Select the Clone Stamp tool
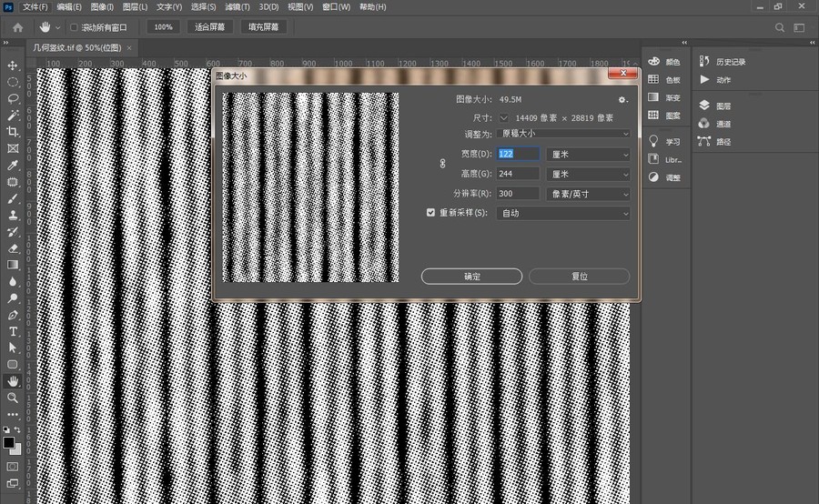Image resolution: width=819 pixels, height=504 pixels. [x=13, y=216]
